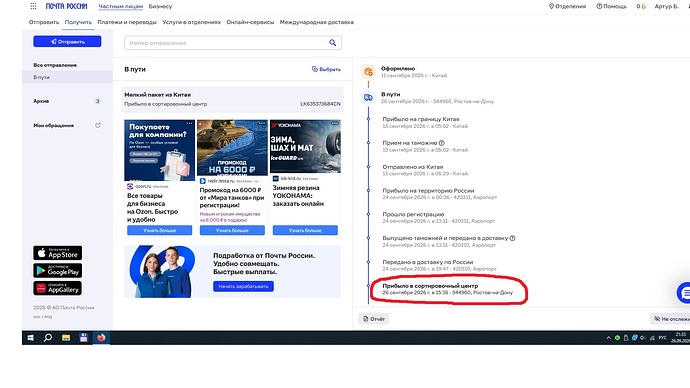Click Мир танков promo ad thumbnail
The width and height of the screenshot is (690, 388).
coord(232,148)
